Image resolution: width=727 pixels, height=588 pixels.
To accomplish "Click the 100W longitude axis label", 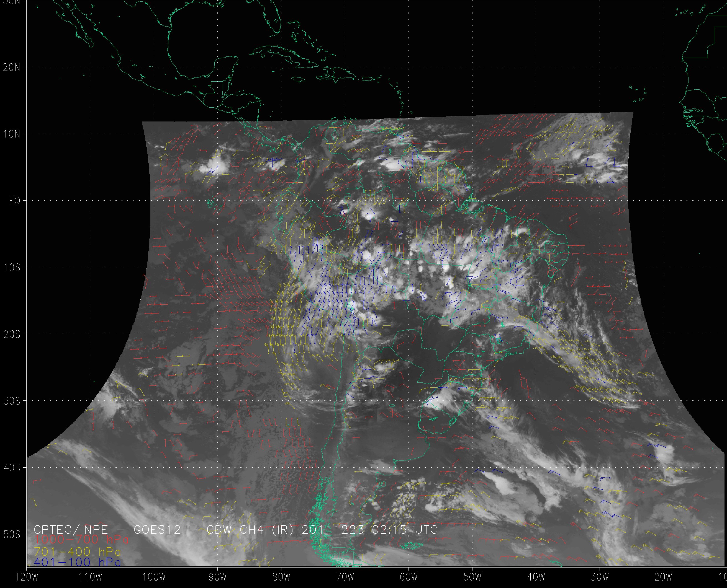I will [x=154, y=577].
